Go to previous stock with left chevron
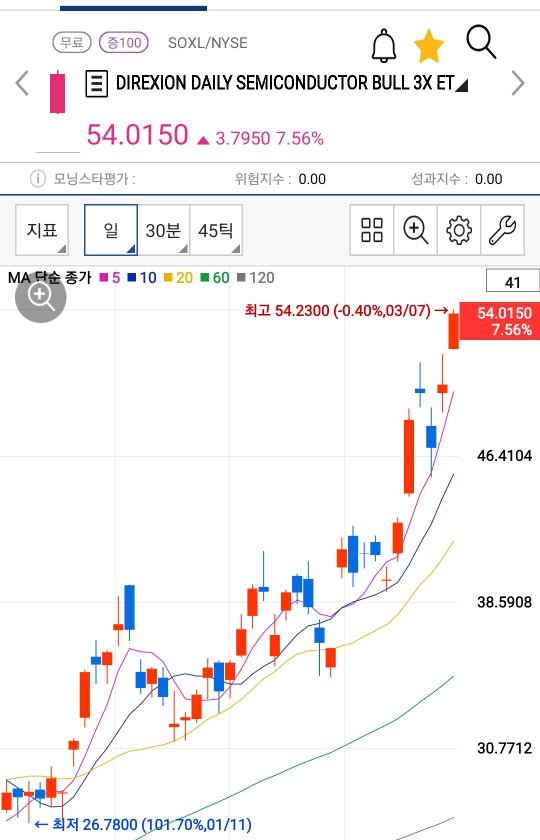This screenshot has width=540, height=840. tap(22, 83)
